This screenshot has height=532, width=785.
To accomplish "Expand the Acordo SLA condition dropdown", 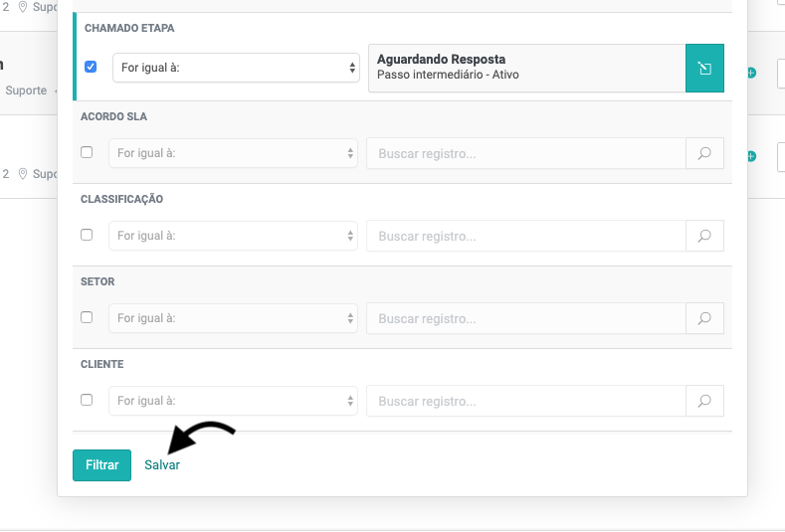I will 235,154.
